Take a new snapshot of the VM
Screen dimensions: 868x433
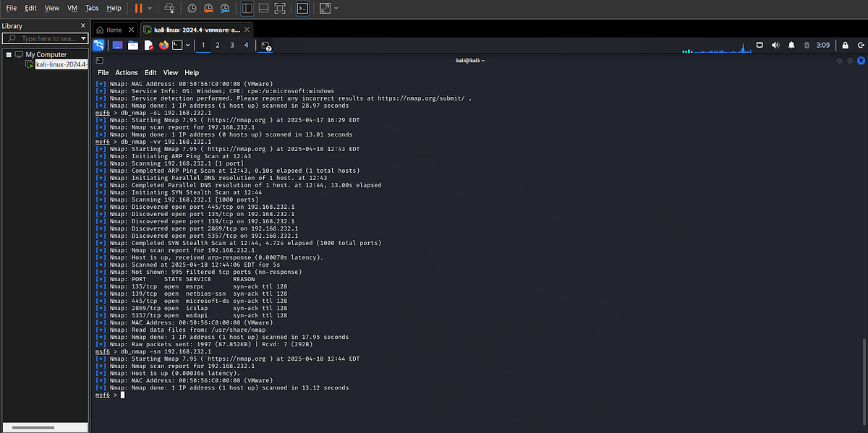tap(192, 8)
